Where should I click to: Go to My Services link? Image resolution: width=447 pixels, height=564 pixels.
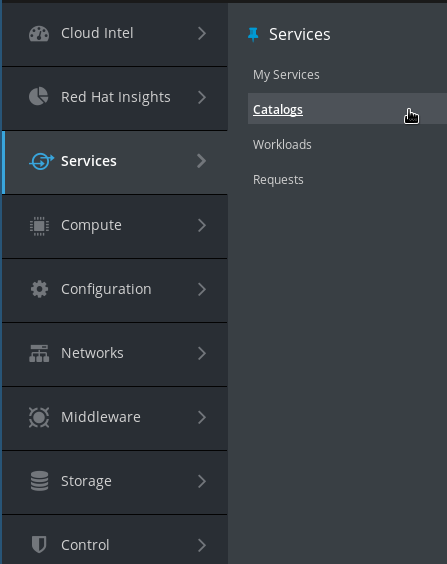286,75
